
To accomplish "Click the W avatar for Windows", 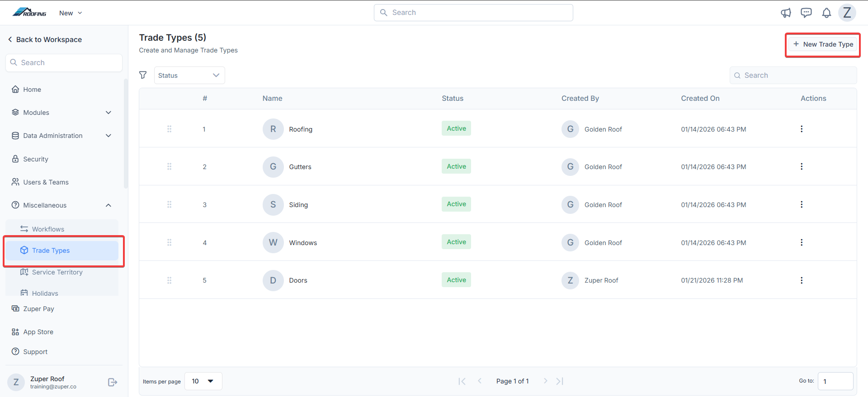I will [273, 242].
